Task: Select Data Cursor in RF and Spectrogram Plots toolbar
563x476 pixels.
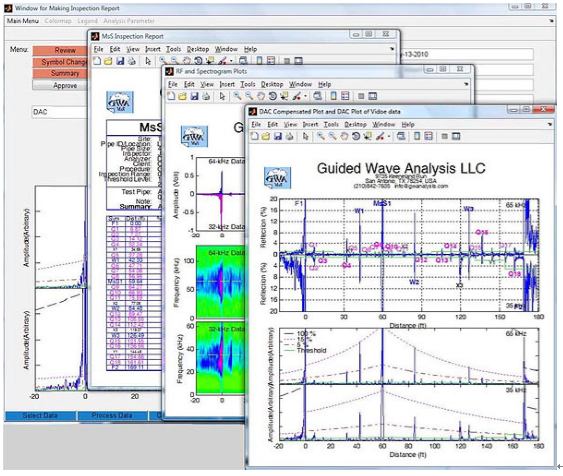Action: click(x=284, y=96)
